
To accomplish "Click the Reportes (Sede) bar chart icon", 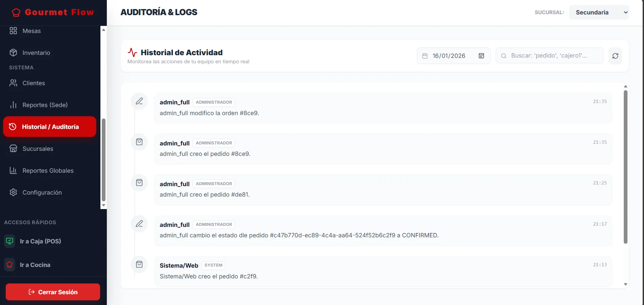I will tap(13, 105).
